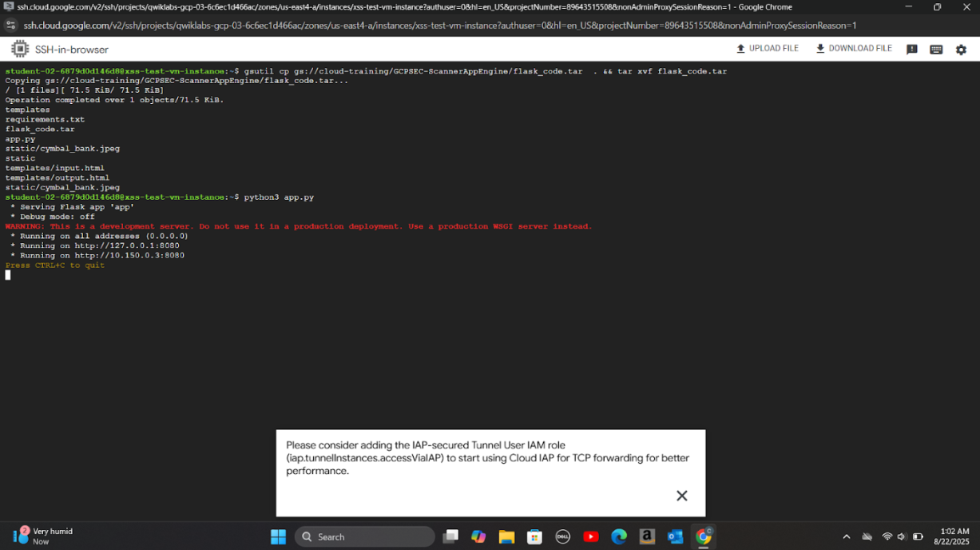The width and height of the screenshot is (980, 550).
Task: Open Microsoft Edge from taskbar
Action: (619, 536)
